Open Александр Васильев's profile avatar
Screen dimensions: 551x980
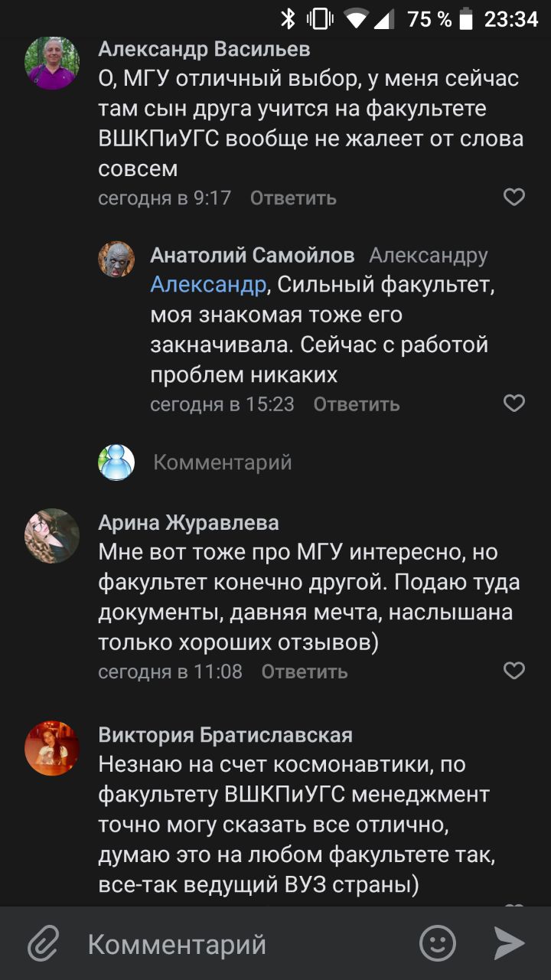[52, 64]
